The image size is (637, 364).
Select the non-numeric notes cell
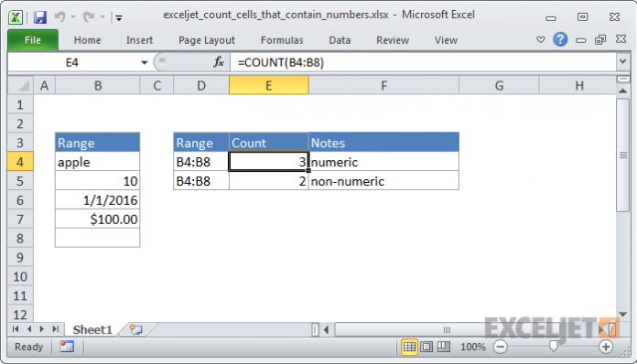pos(383,181)
